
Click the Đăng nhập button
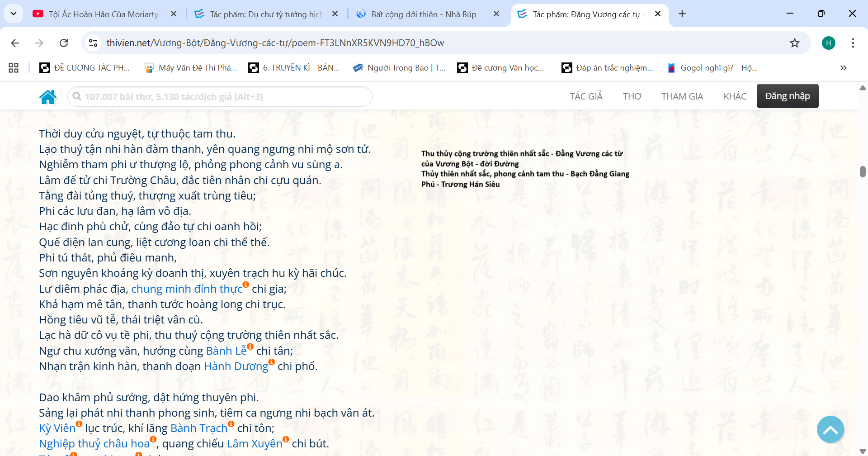pos(787,96)
